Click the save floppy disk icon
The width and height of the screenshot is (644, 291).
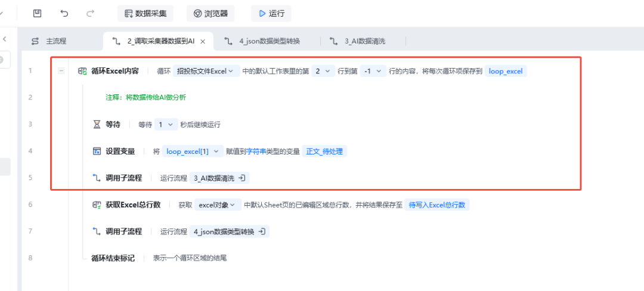point(38,14)
